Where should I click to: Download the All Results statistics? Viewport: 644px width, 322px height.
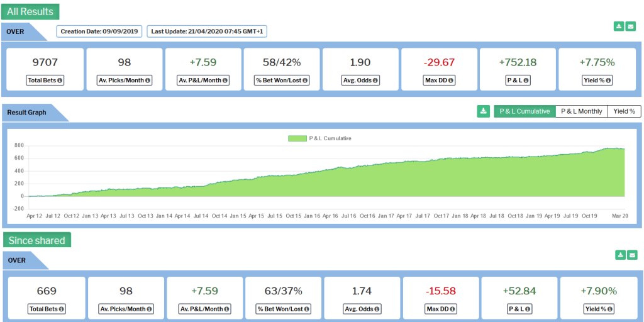619,26
